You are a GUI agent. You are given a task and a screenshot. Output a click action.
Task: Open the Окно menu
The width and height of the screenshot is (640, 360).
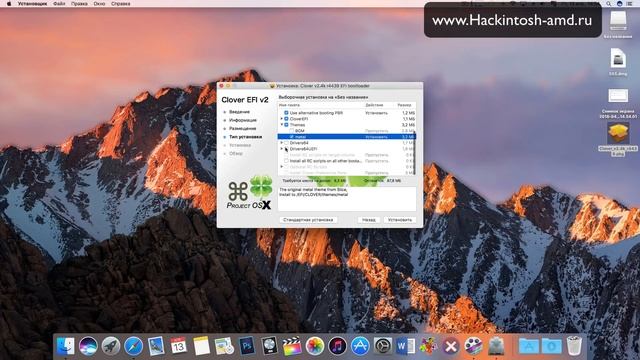coord(99,4)
